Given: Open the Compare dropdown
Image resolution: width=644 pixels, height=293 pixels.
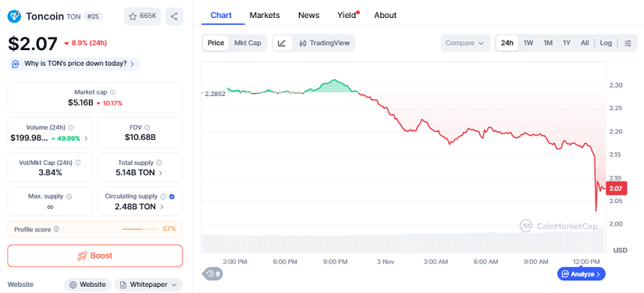Looking at the screenshot, I should pyautogui.click(x=465, y=43).
